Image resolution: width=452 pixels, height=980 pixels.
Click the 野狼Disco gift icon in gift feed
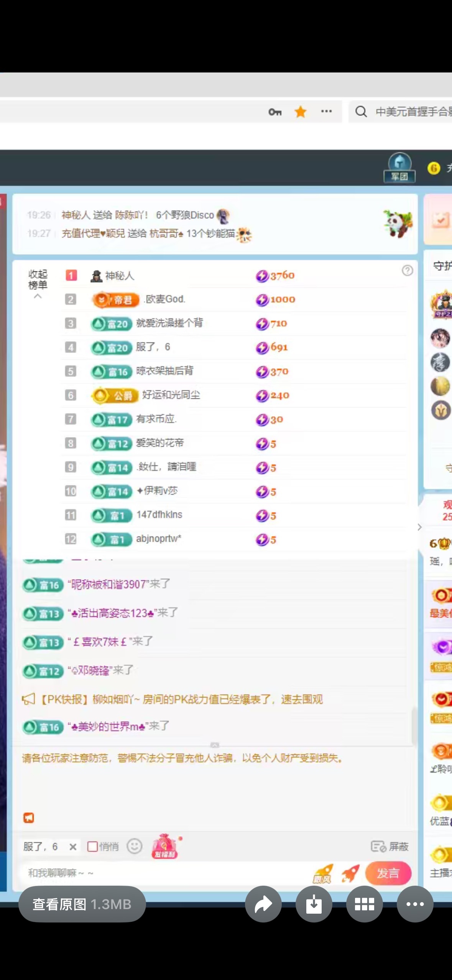pos(223,216)
